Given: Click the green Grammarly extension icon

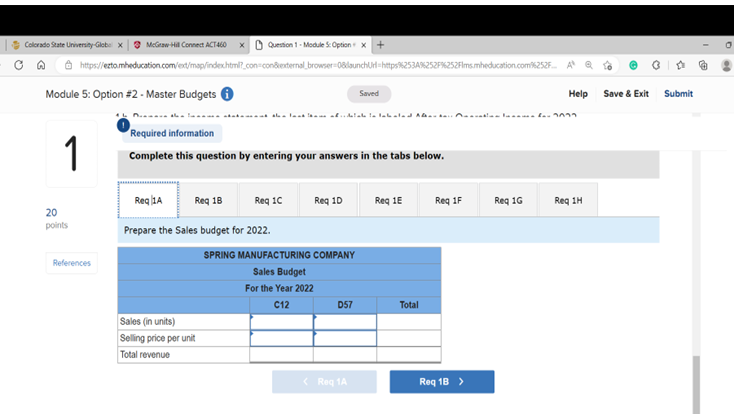Looking at the screenshot, I should point(633,65).
